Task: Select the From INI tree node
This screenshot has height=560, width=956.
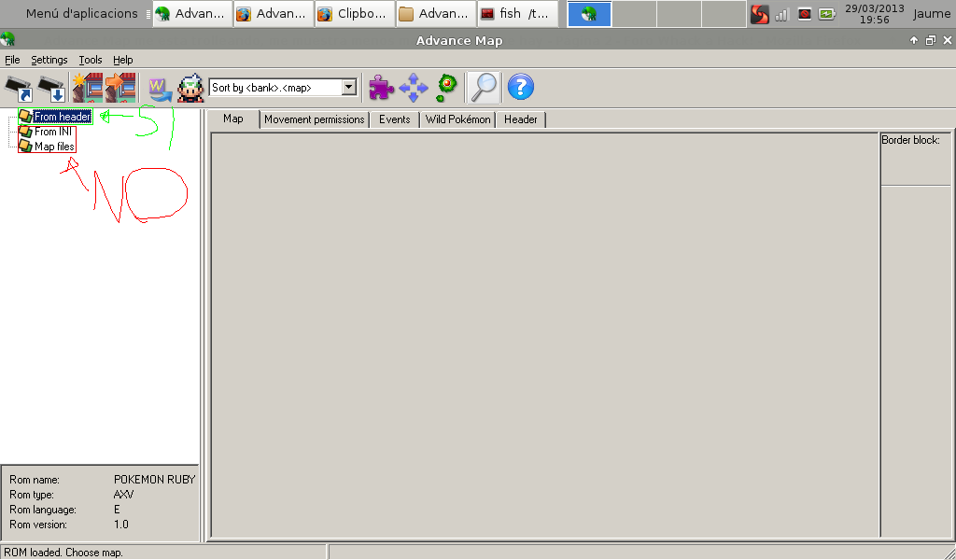Action: [53, 132]
